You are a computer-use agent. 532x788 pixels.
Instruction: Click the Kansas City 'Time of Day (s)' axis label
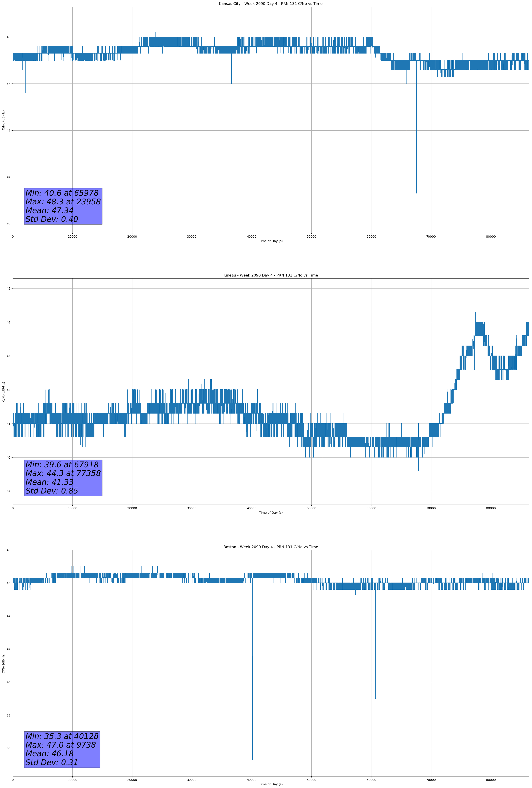point(271,241)
